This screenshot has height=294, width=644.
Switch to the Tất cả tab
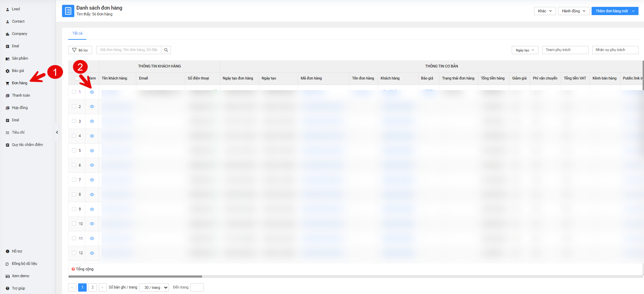77,33
